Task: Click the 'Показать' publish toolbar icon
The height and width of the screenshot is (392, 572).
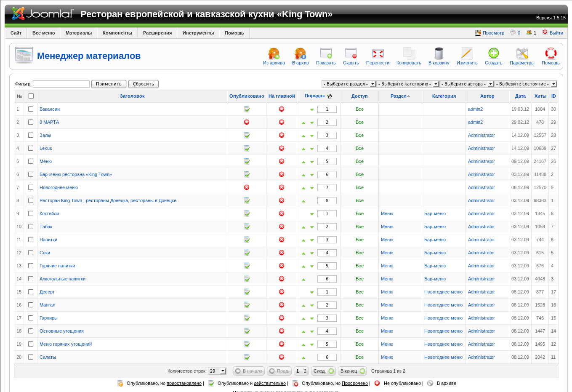Action: click(326, 53)
